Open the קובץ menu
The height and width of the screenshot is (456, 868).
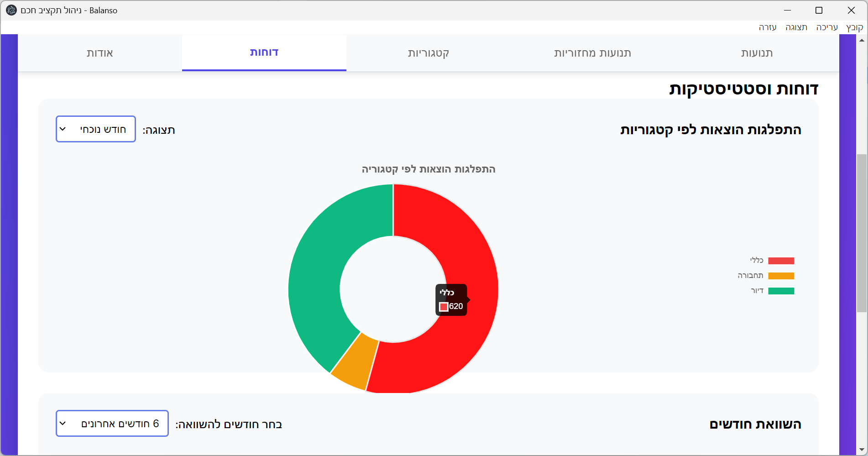(x=854, y=27)
